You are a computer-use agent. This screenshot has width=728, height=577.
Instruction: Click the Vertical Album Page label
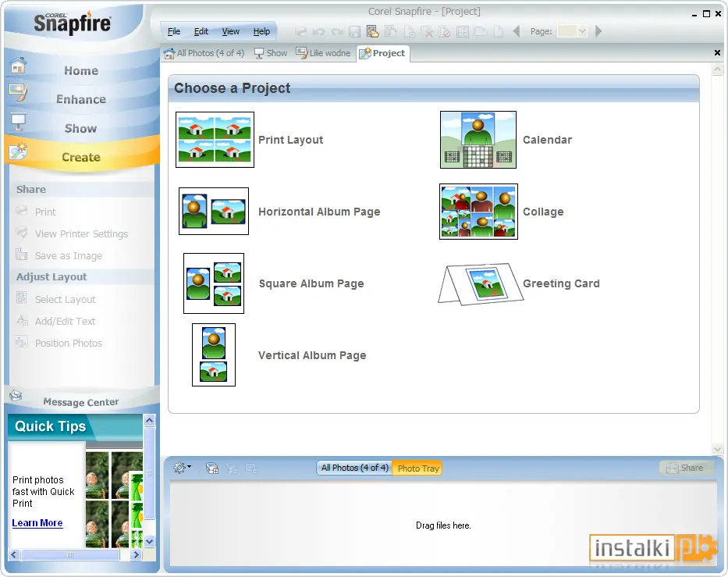coord(312,355)
